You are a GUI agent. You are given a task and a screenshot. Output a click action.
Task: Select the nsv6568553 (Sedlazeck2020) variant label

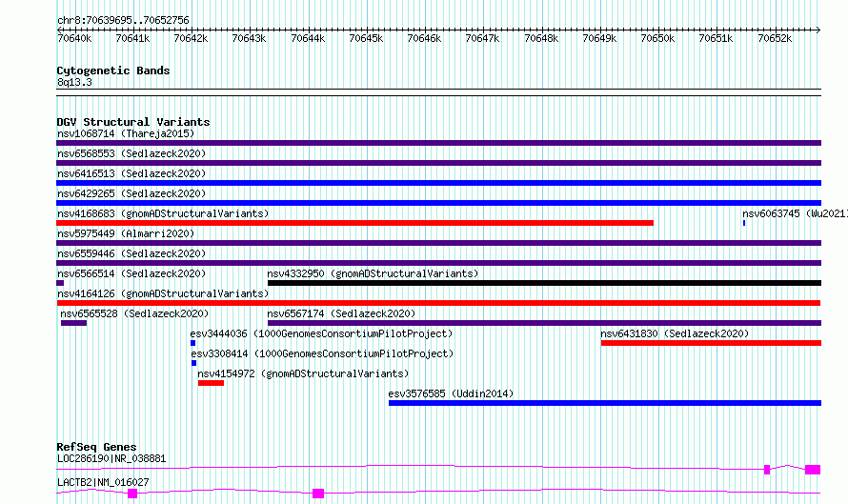(131, 153)
